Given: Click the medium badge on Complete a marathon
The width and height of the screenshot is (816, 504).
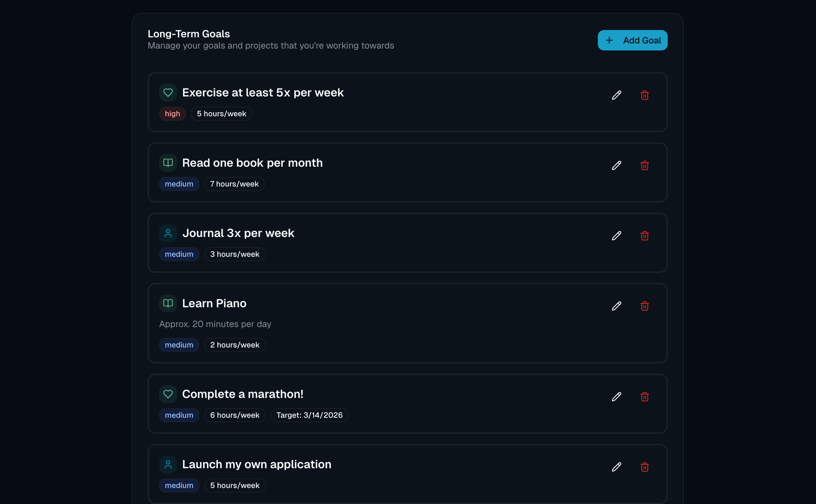Looking at the screenshot, I should click(179, 415).
